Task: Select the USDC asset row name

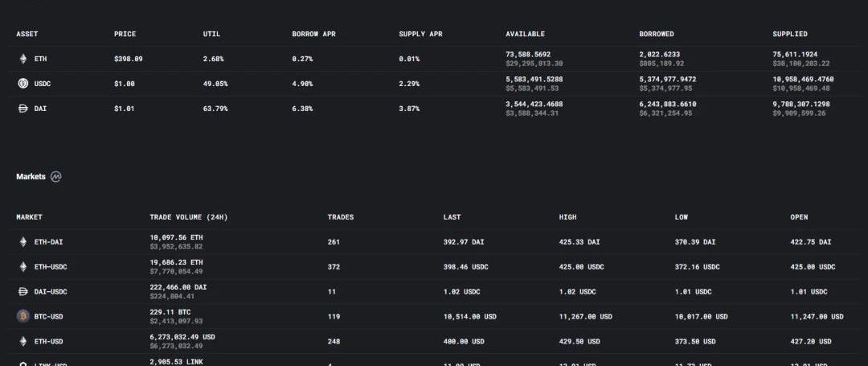Action: [43, 84]
